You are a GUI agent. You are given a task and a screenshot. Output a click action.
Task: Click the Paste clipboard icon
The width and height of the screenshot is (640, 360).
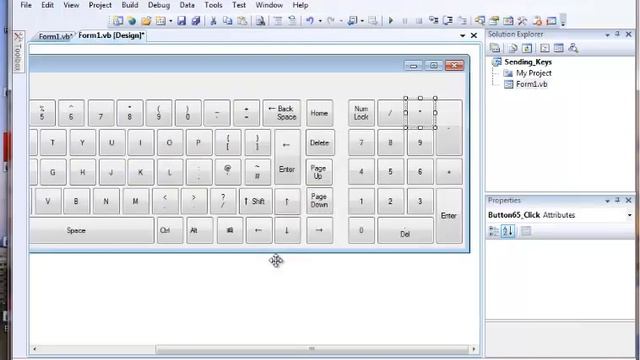(x=242, y=20)
